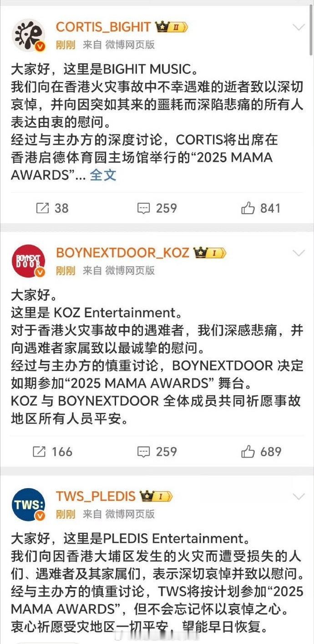Open the TWS_PLEDIS profile avatar

(28, 505)
